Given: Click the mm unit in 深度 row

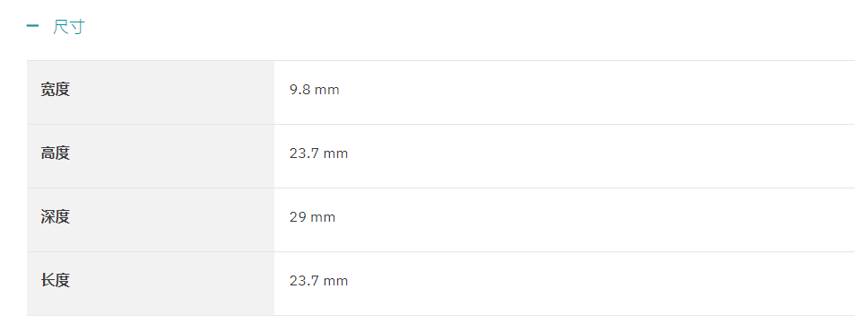Looking at the screenshot, I should (x=323, y=218).
